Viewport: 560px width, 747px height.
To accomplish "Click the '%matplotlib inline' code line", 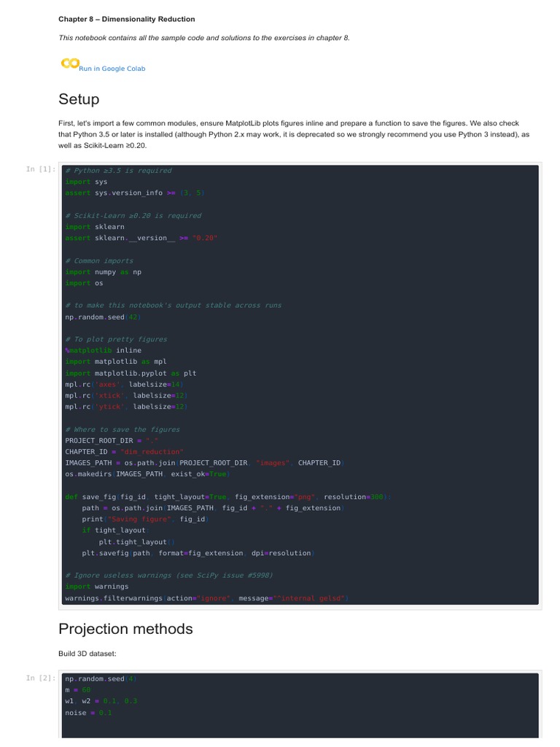I will click(x=104, y=351).
